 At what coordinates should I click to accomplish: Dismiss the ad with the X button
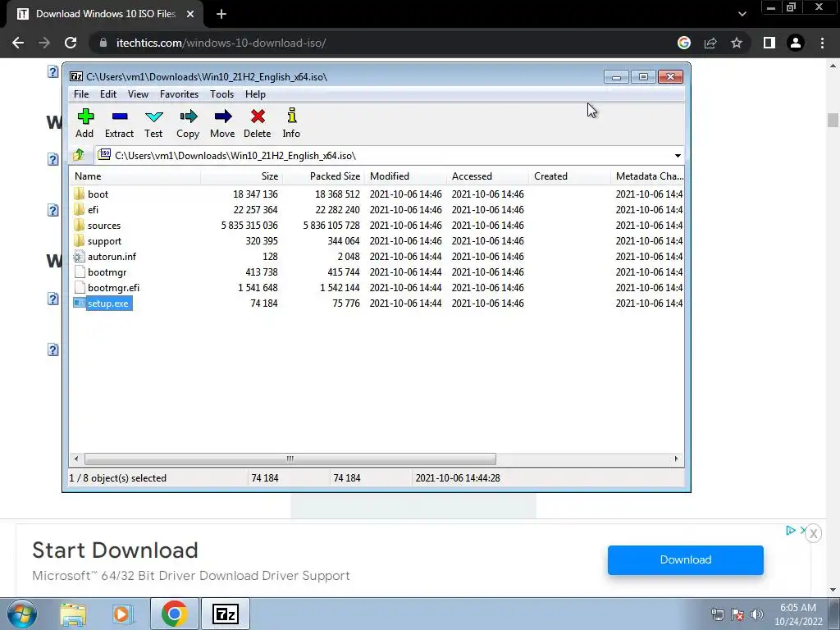pos(813,533)
